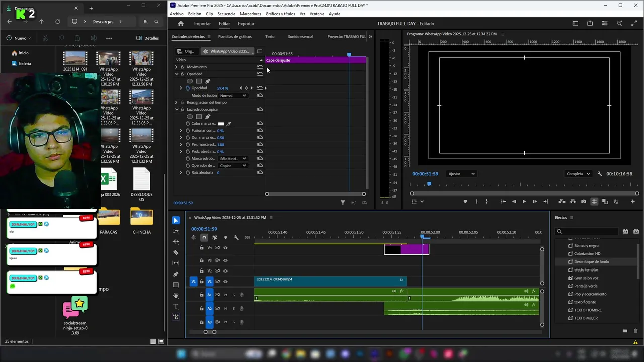Toggle V4 track visibility eye

[225, 248]
